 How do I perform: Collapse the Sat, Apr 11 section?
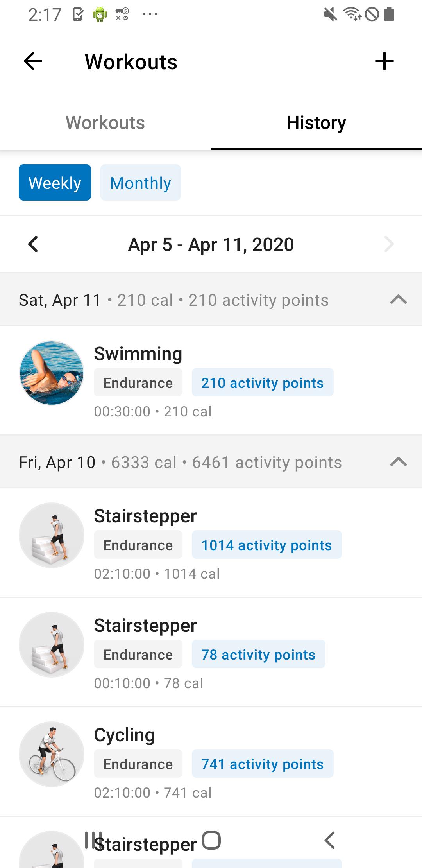tap(399, 300)
